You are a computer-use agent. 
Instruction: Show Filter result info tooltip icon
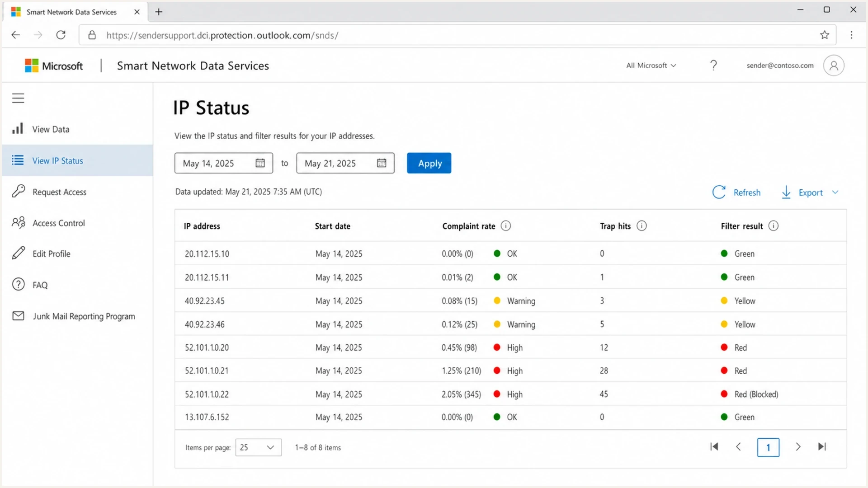tap(774, 225)
